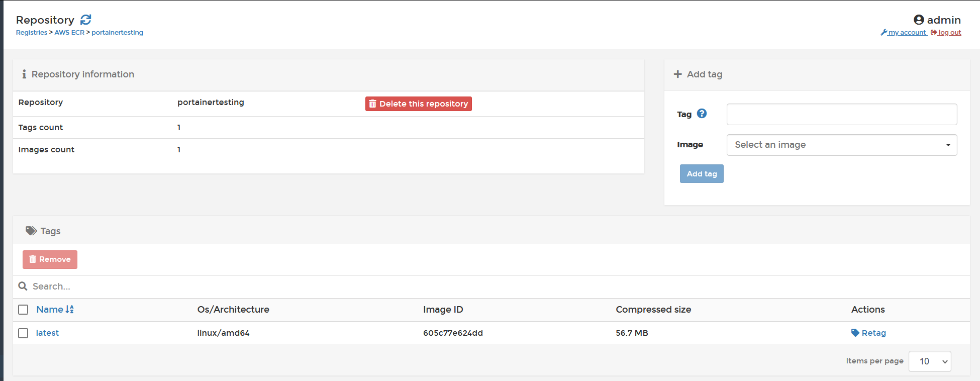Click the search magnifier icon

click(x=23, y=286)
